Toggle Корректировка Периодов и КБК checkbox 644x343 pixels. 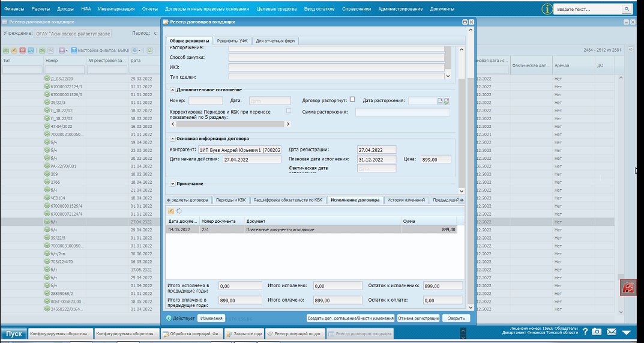pyautogui.click(x=289, y=111)
